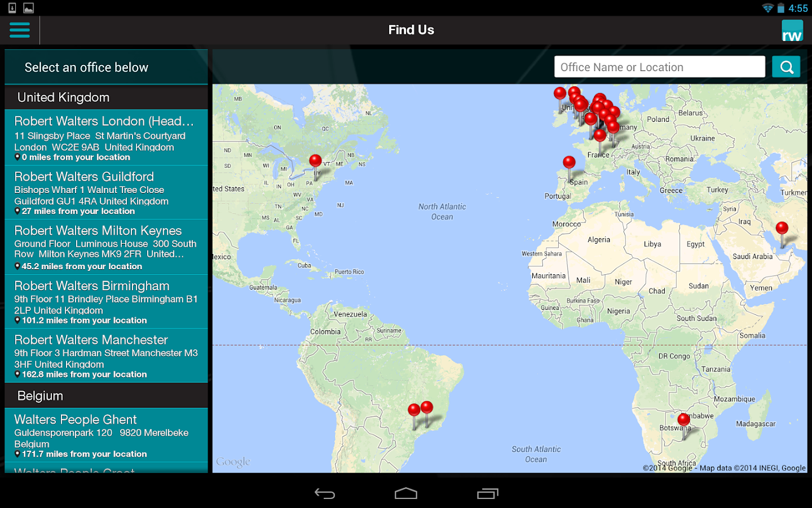Select the map pin in Spain
Image resolution: width=812 pixels, height=508 pixels.
[x=570, y=163]
